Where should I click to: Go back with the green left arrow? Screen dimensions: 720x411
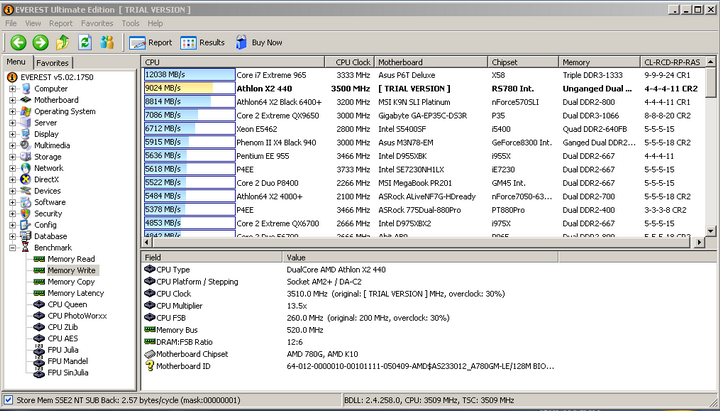coord(18,43)
